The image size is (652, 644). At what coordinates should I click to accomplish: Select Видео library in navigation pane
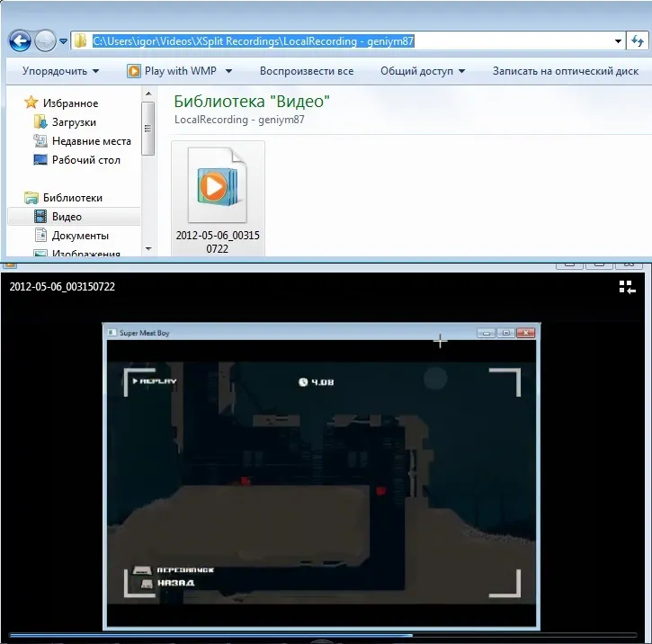click(67, 217)
